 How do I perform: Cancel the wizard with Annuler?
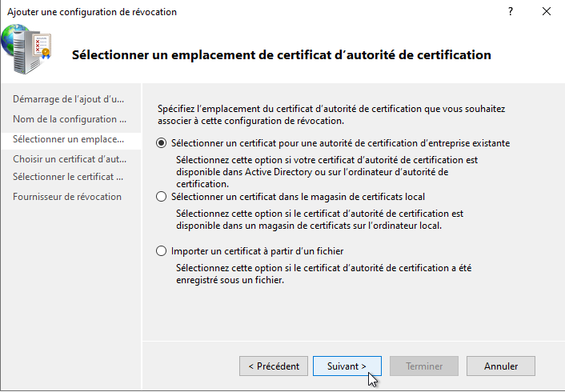pyautogui.click(x=501, y=366)
